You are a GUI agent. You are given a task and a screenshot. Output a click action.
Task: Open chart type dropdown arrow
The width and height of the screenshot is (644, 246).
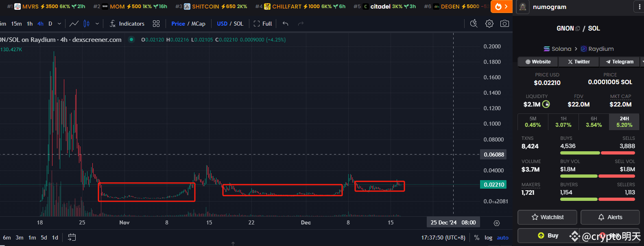[97, 24]
